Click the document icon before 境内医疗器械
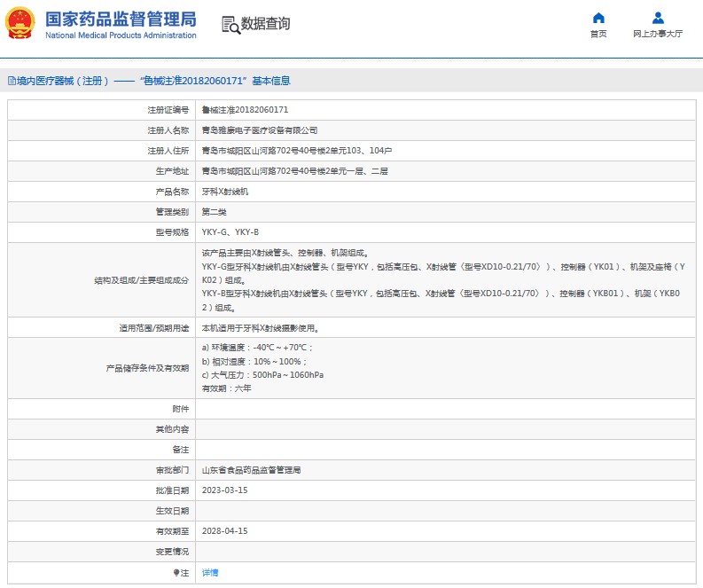This screenshot has height=588, width=703. click(12, 81)
